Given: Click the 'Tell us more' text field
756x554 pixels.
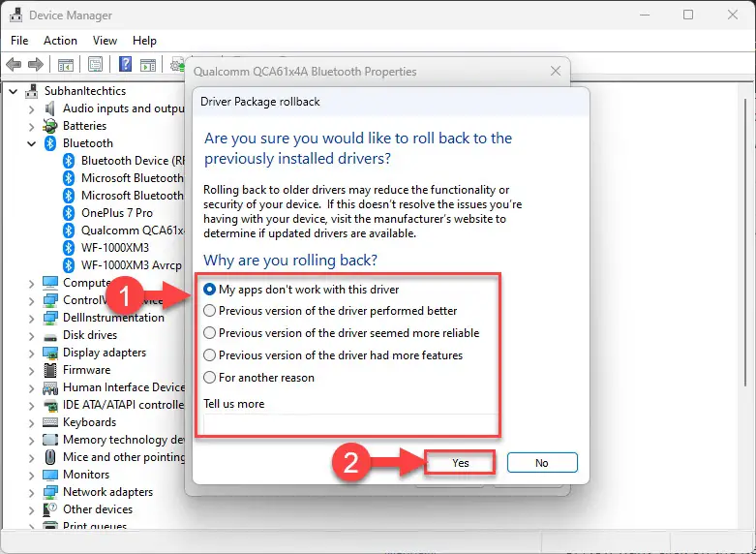Looking at the screenshot, I should click(349, 424).
